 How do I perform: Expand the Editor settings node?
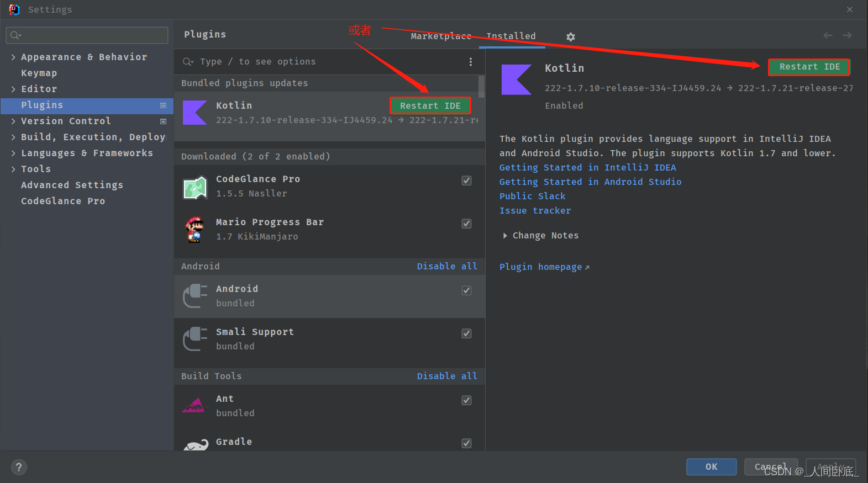pyautogui.click(x=13, y=89)
